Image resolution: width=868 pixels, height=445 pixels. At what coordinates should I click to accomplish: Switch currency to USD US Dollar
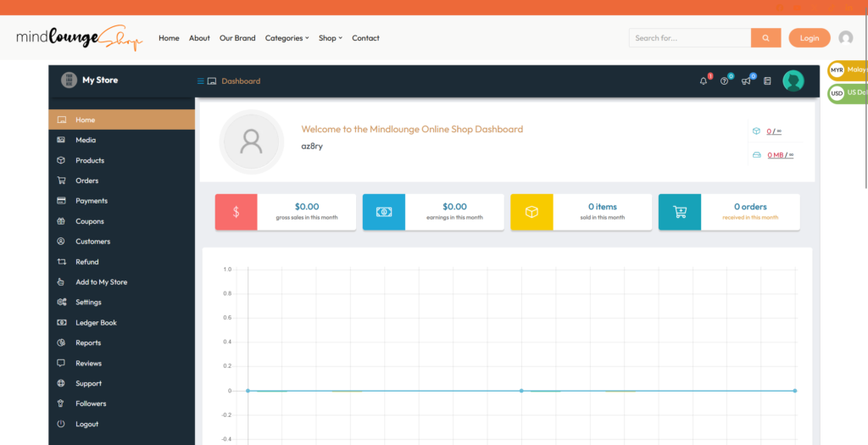[x=848, y=92]
